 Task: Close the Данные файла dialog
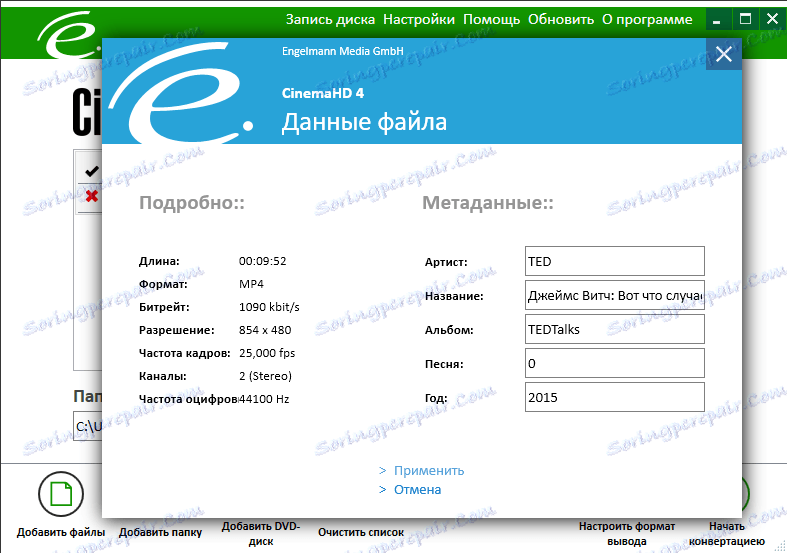(723, 54)
